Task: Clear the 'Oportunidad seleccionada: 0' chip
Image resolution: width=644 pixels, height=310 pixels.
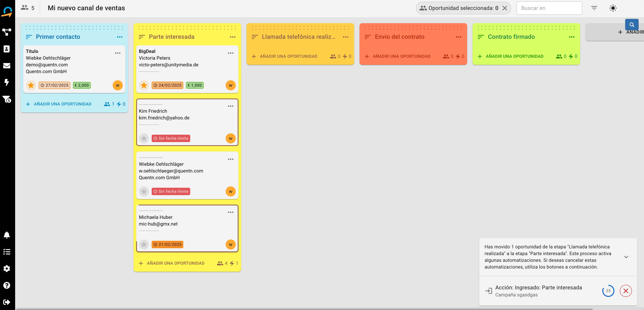Action: click(x=505, y=8)
